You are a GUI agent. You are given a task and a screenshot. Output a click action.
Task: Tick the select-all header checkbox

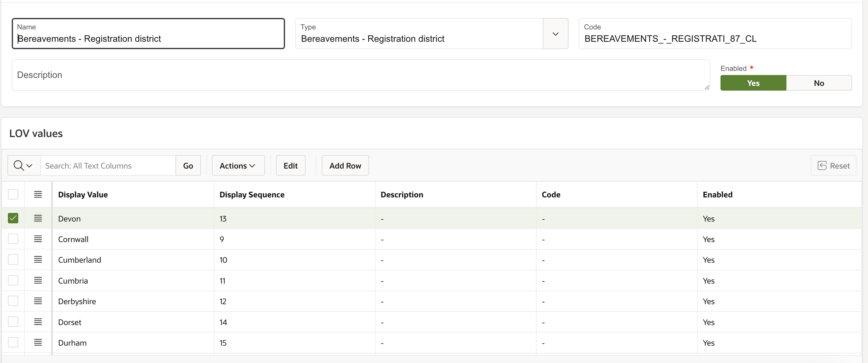13,194
